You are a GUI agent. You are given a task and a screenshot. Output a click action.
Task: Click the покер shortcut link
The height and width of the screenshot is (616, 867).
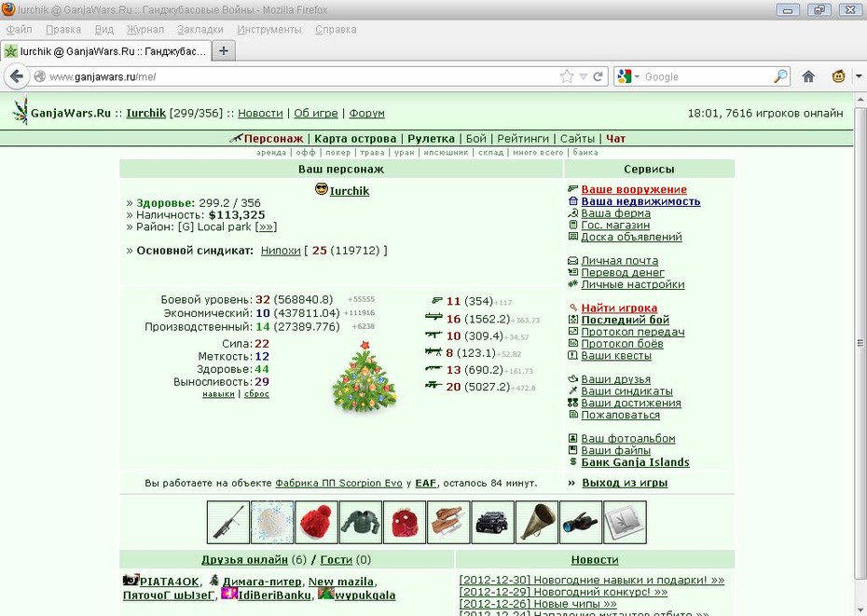[337, 152]
